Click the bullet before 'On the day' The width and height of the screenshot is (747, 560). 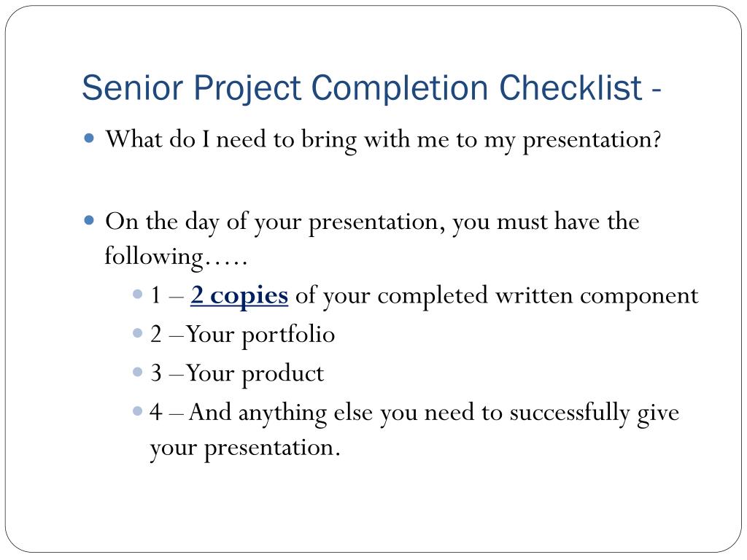[x=88, y=220]
